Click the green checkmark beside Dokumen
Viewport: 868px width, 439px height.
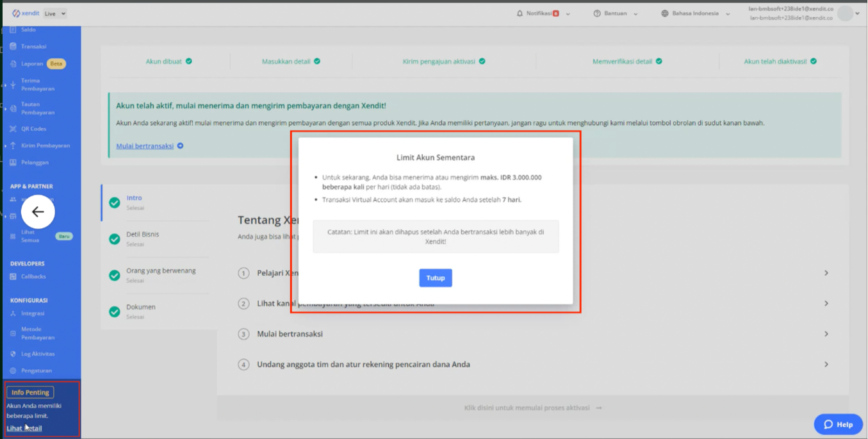tap(115, 312)
